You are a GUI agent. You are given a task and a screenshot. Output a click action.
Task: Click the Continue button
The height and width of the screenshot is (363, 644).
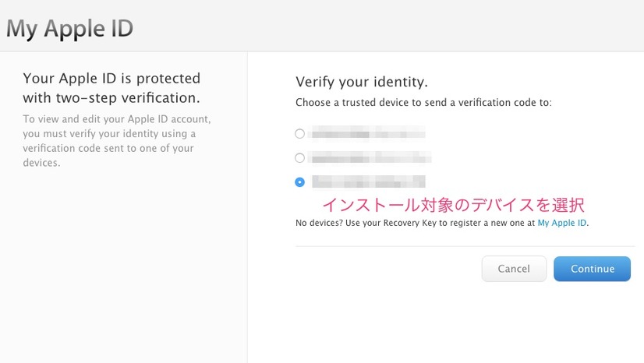592,269
